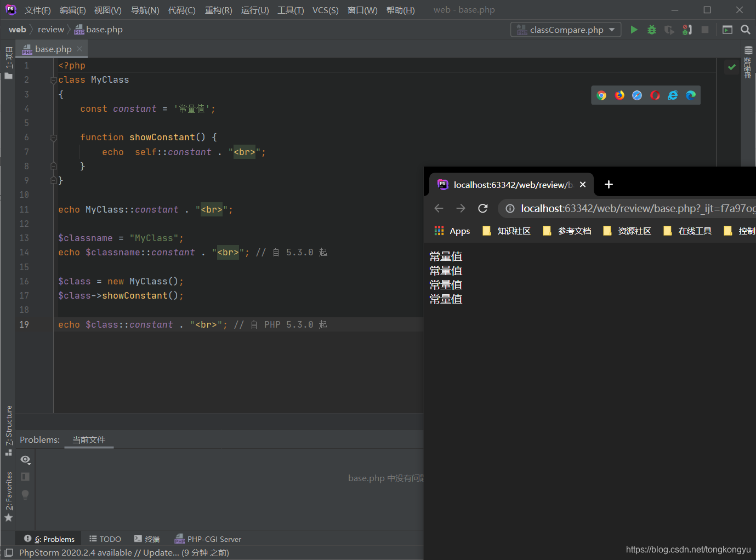Screen dimensions: 756x560
Task: Open Search Everywhere magnifier icon
Action: coord(746,30)
